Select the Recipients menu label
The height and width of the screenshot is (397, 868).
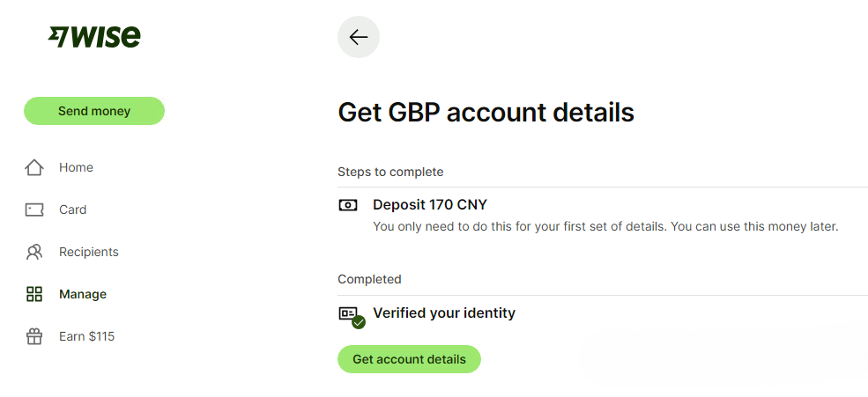tap(88, 252)
